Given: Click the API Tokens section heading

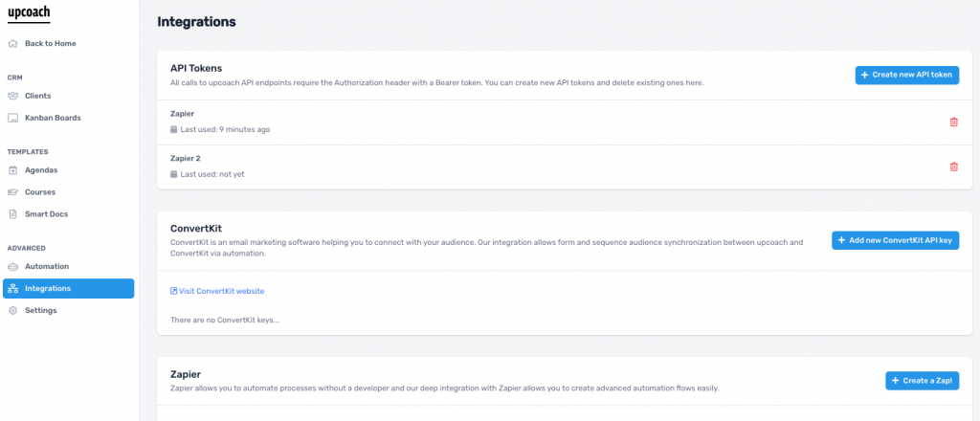Looking at the screenshot, I should click(196, 68).
